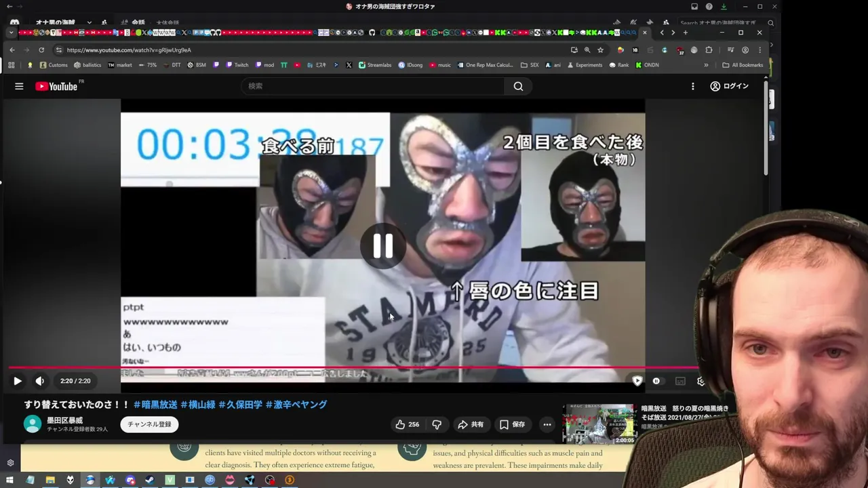Open Steam from the taskbar

point(150,480)
